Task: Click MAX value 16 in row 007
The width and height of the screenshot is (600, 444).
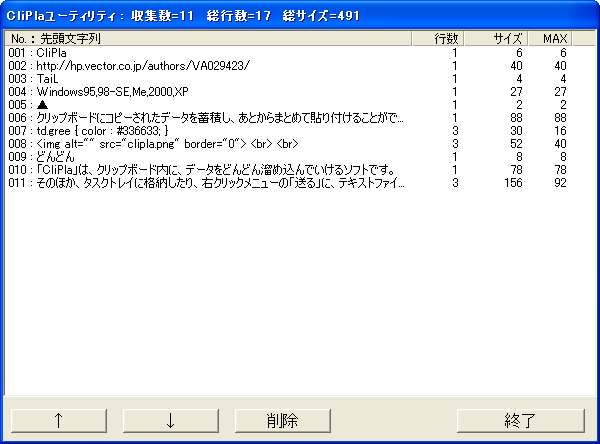Action: point(560,131)
